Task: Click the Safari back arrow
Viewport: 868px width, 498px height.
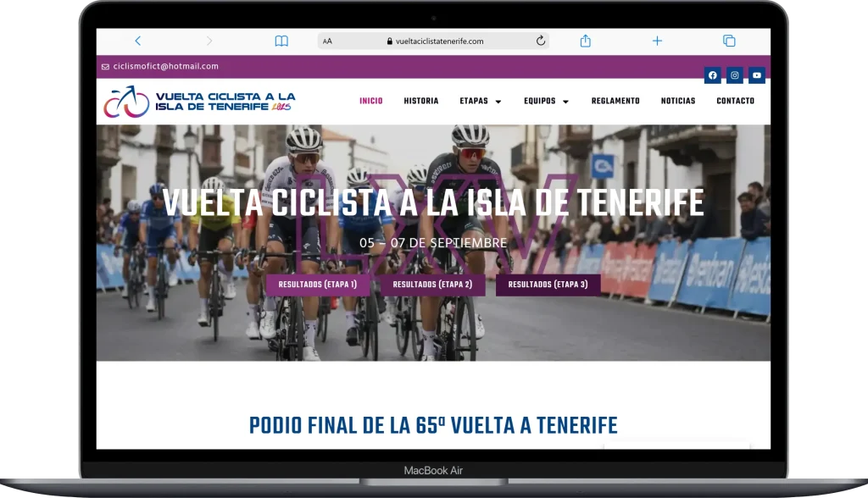Action: pyautogui.click(x=138, y=41)
